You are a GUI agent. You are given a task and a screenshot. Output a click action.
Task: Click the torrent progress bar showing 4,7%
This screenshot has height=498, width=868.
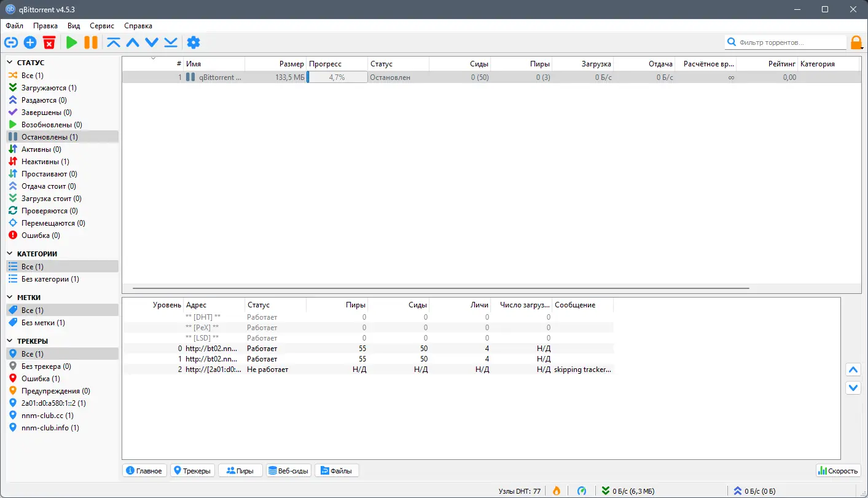(x=337, y=77)
